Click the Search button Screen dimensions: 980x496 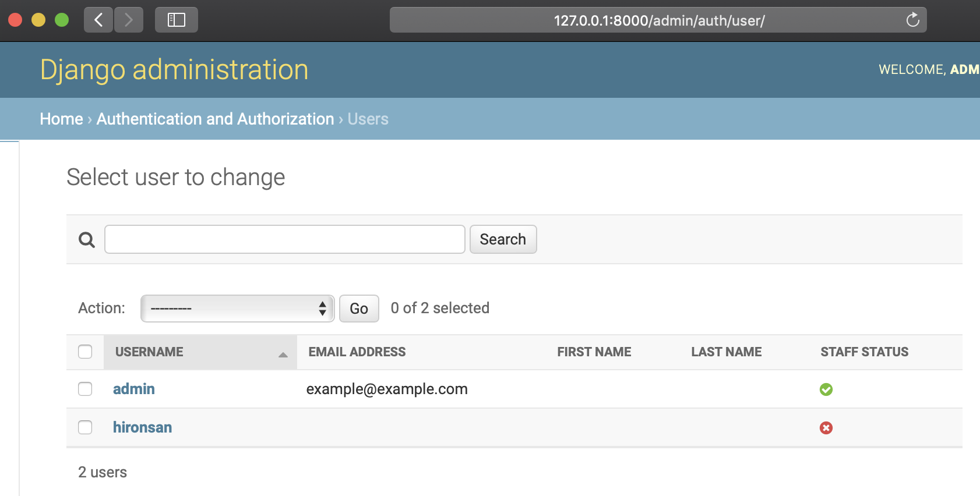coord(503,239)
